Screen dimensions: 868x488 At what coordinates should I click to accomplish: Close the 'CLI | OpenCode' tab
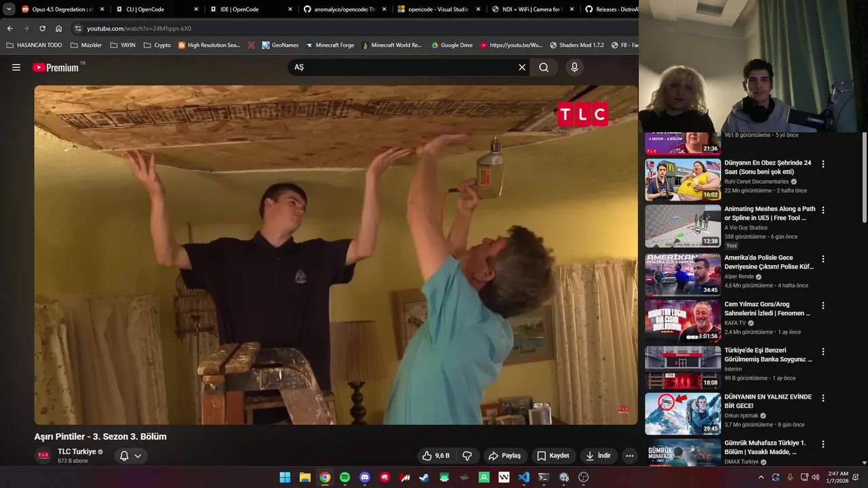[196, 9]
